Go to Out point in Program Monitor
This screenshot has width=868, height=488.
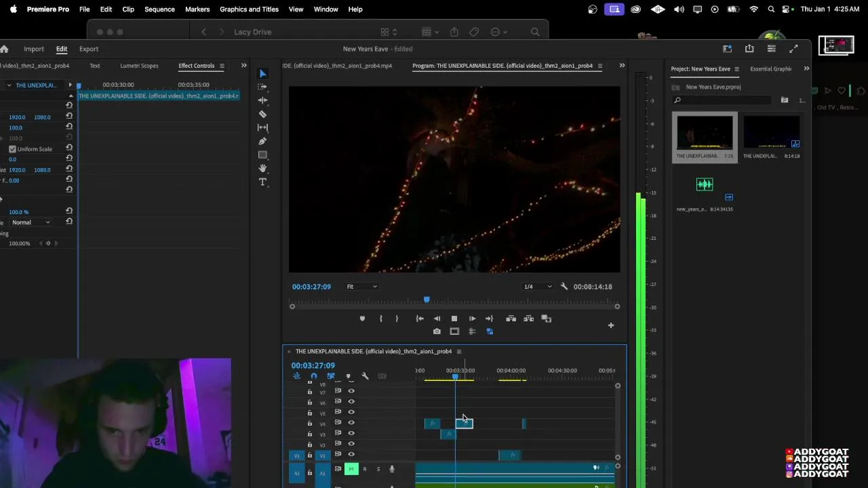(x=489, y=319)
